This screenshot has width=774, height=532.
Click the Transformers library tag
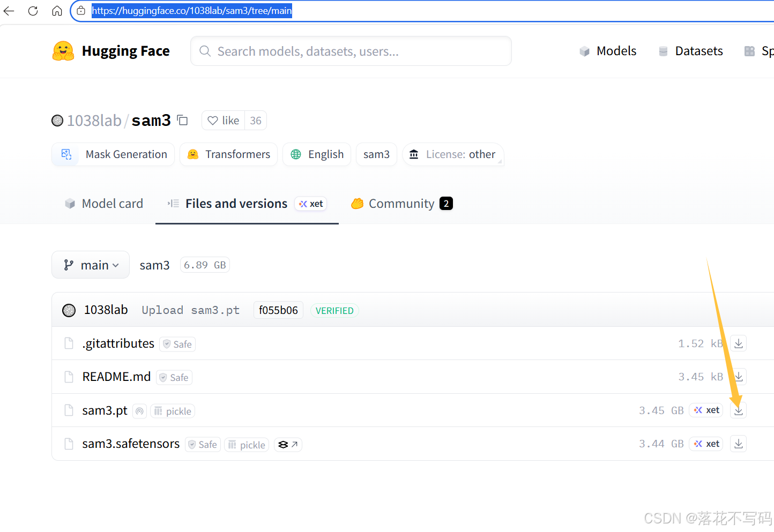(228, 154)
